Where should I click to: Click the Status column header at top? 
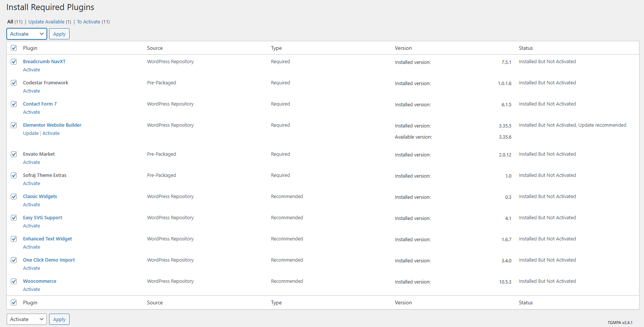[526, 48]
